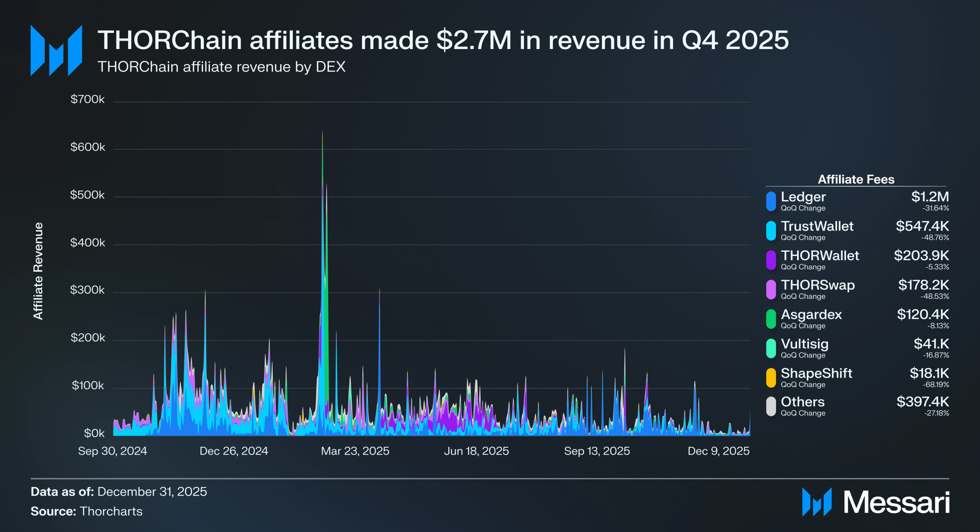This screenshot has height=532, width=980.
Task: Select the Ledger legend label
Action: [803, 197]
